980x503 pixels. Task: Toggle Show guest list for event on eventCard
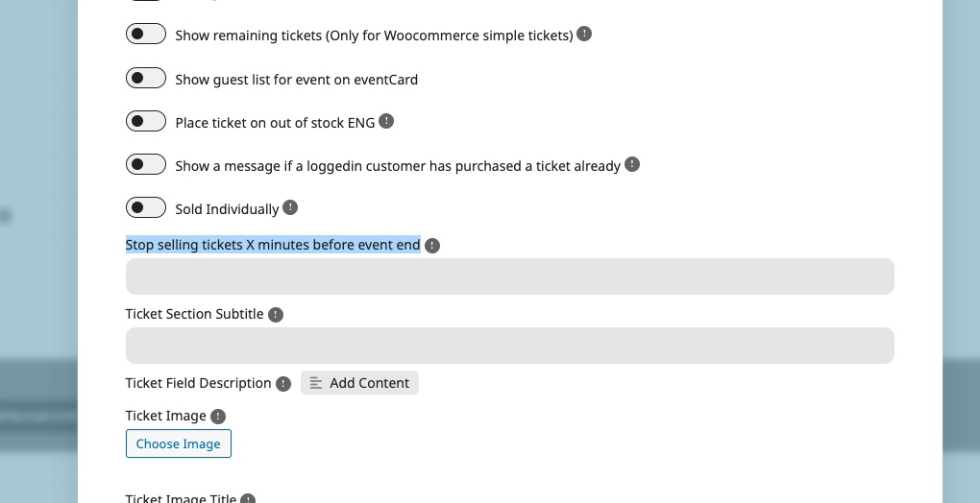(x=146, y=78)
